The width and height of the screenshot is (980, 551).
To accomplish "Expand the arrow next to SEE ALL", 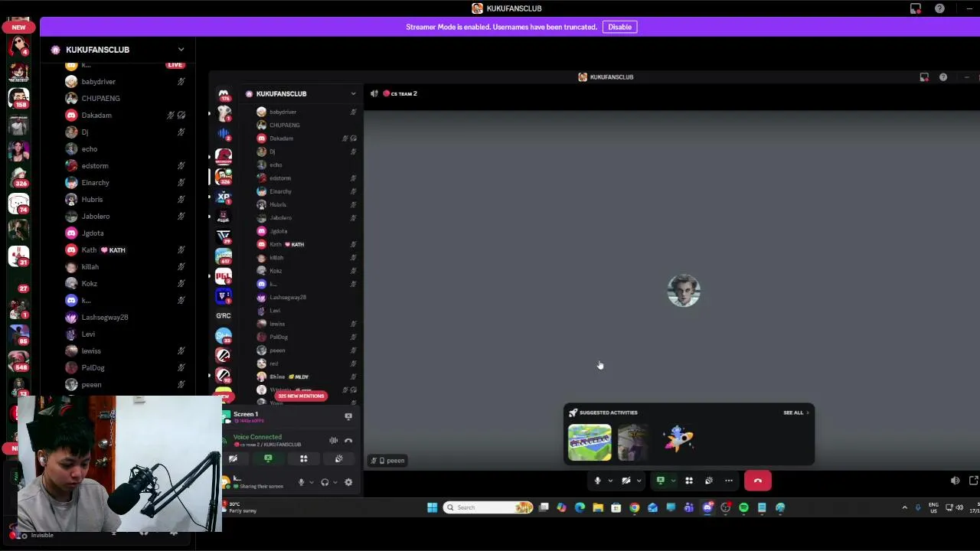I will [807, 412].
